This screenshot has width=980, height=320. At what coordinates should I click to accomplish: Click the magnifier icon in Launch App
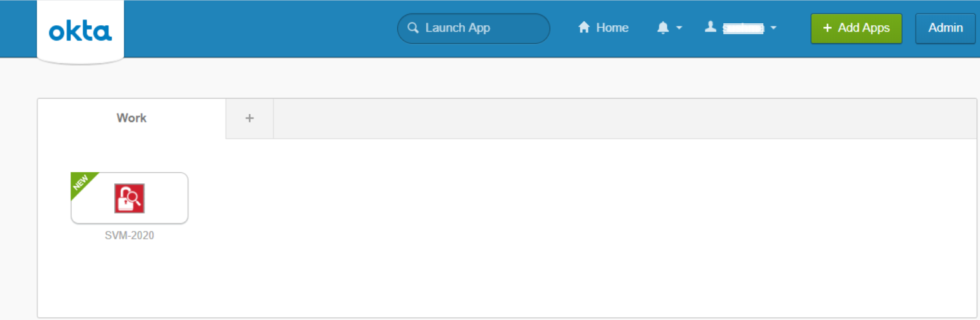pyautogui.click(x=413, y=28)
